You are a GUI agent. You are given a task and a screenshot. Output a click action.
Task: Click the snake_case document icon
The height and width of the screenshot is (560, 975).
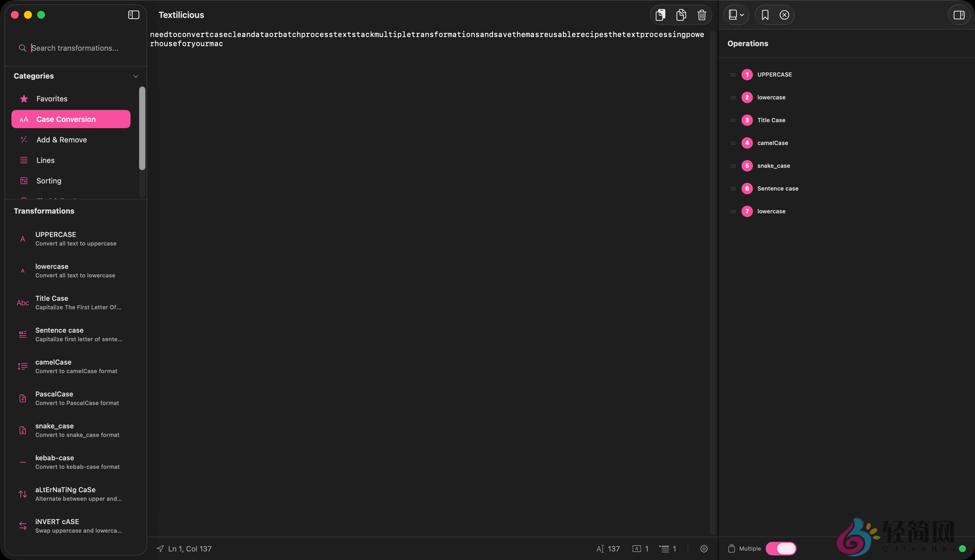(x=23, y=430)
